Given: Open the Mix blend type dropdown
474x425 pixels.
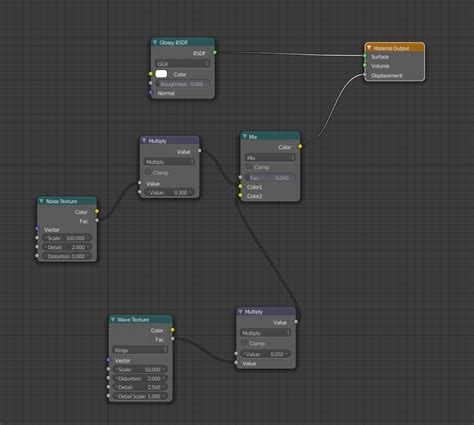Looking at the screenshot, I should click(x=270, y=157).
